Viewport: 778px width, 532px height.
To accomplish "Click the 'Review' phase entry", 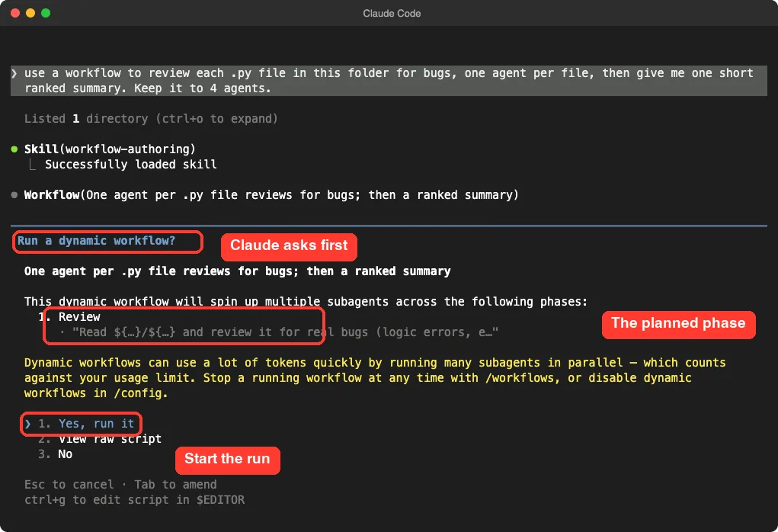I will (79, 316).
